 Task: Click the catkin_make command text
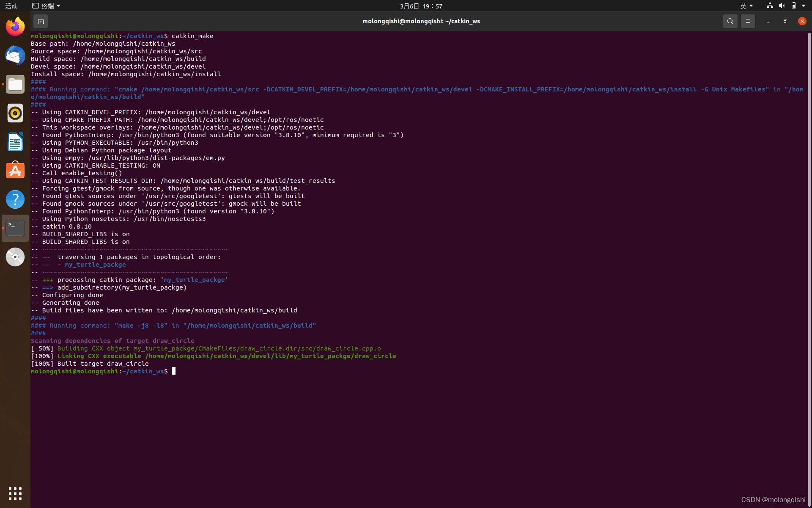coord(192,36)
